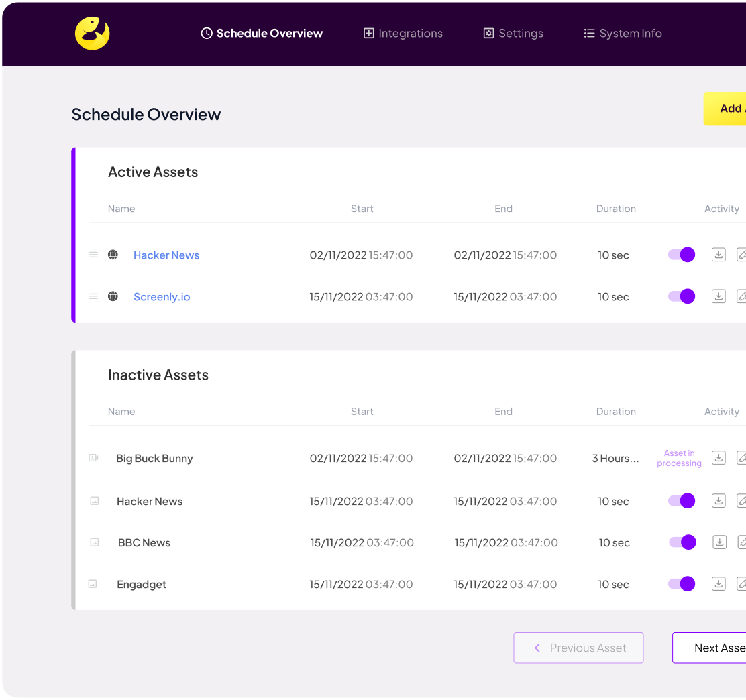The height and width of the screenshot is (700, 746).
Task: Click the Active Assets heading
Action: point(153,172)
